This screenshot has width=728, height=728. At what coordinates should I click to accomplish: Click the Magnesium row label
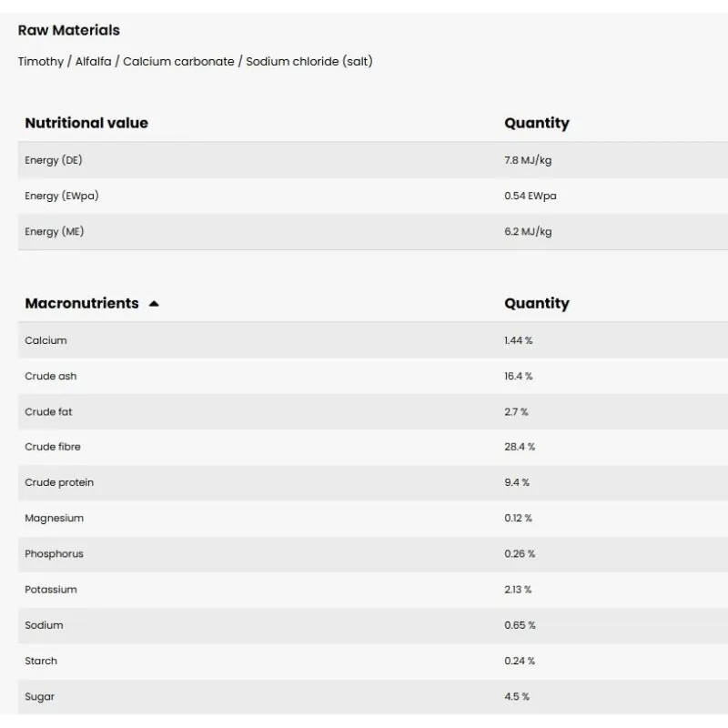(55, 518)
